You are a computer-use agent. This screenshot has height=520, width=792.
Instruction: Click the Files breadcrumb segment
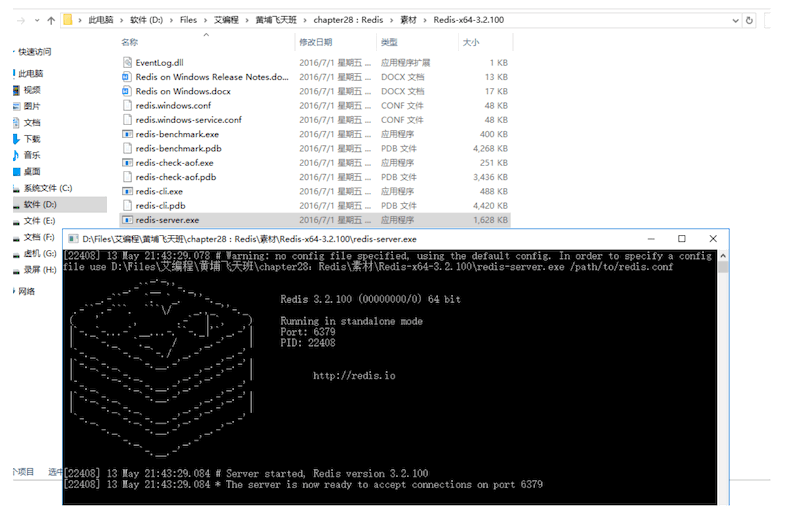[x=188, y=20]
